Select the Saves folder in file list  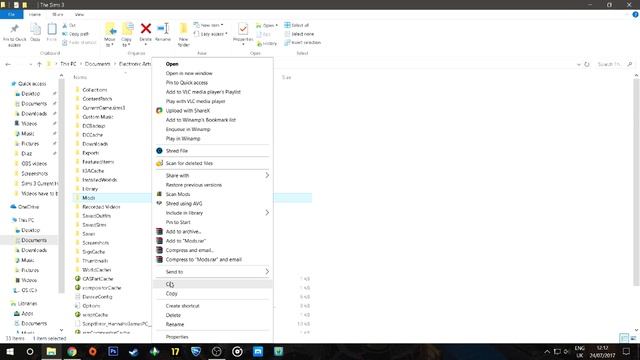(89, 234)
